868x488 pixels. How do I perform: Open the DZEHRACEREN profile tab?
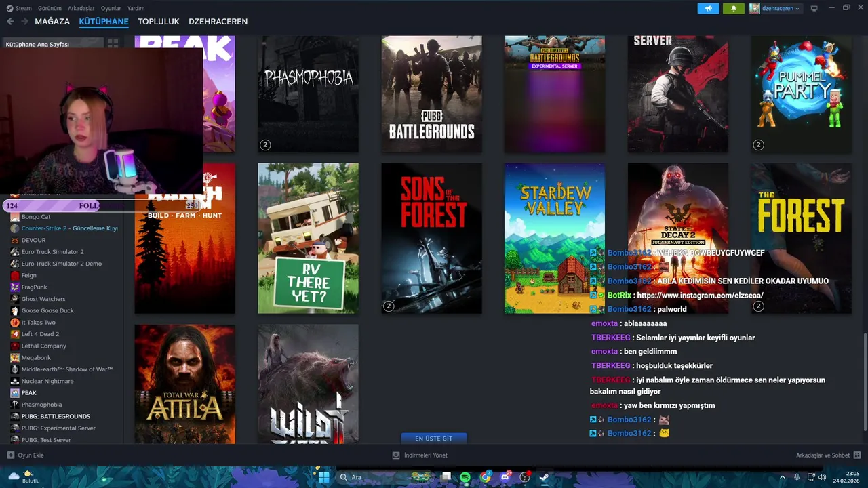[218, 22]
